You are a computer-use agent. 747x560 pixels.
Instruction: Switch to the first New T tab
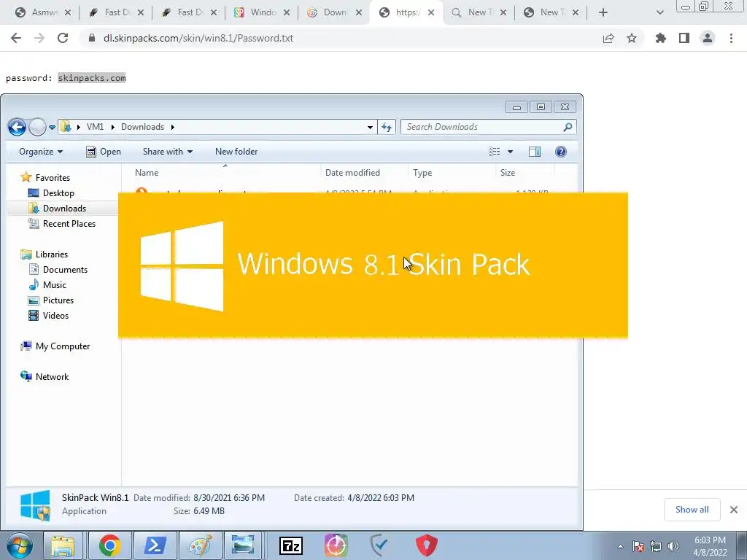click(479, 12)
